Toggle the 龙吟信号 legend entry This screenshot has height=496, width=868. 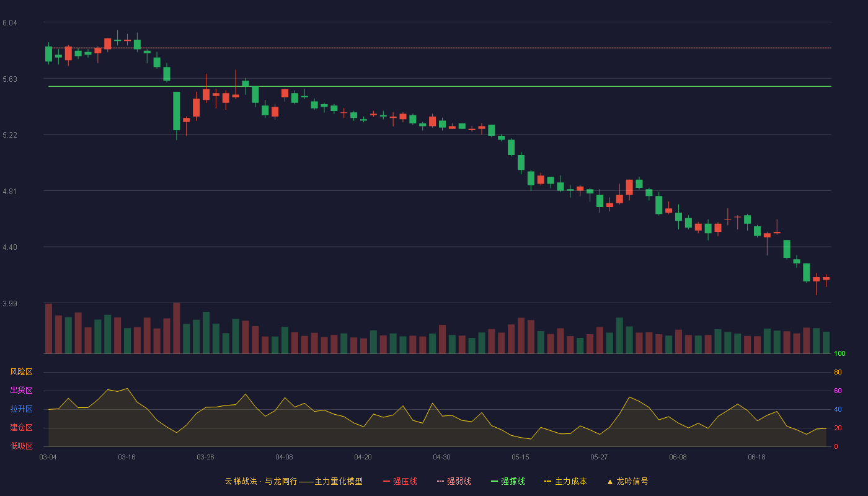[627, 481]
